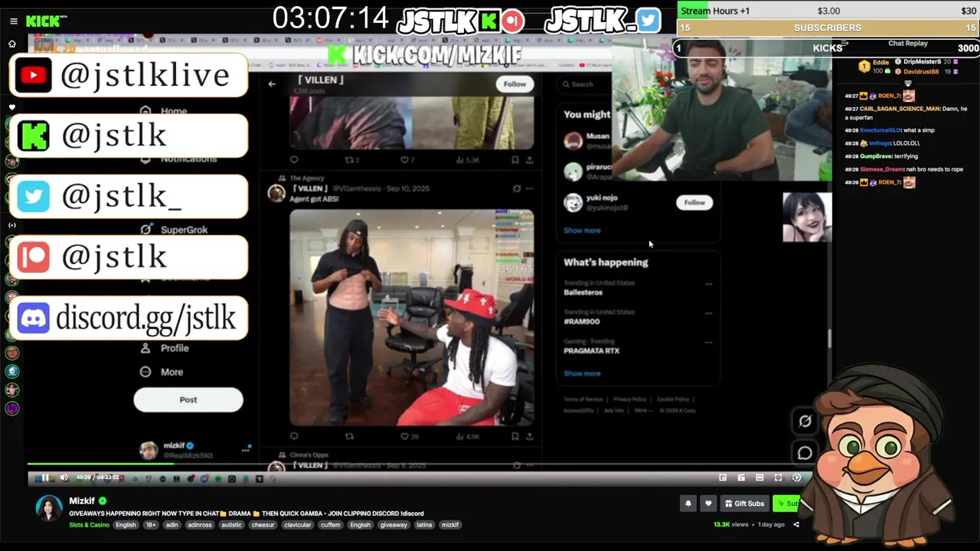The image size is (980, 551).
Task: Share the 'Agent got ABS!' post
Action: coord(529,436)
